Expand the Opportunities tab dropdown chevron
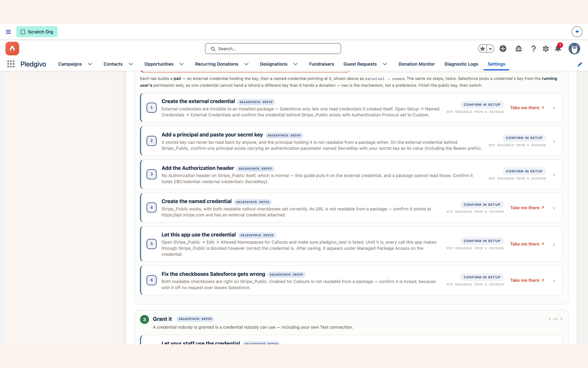 pyautogui.click(x=182, y=64)
